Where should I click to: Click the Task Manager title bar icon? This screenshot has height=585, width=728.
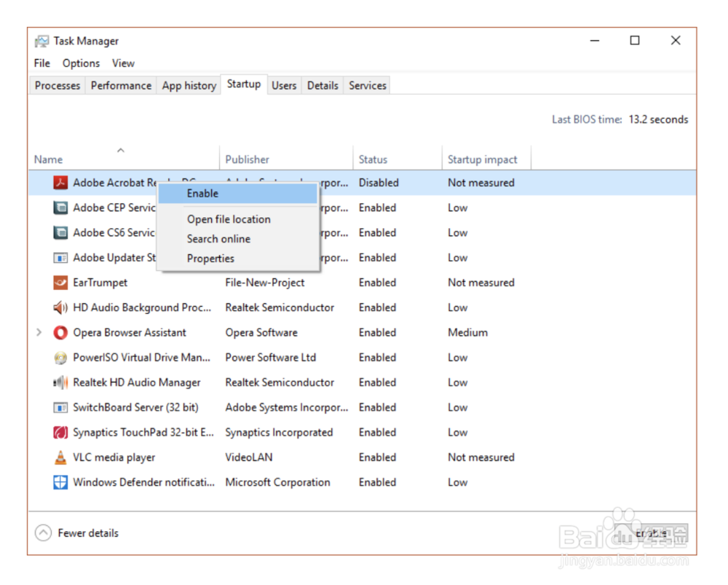41,42
